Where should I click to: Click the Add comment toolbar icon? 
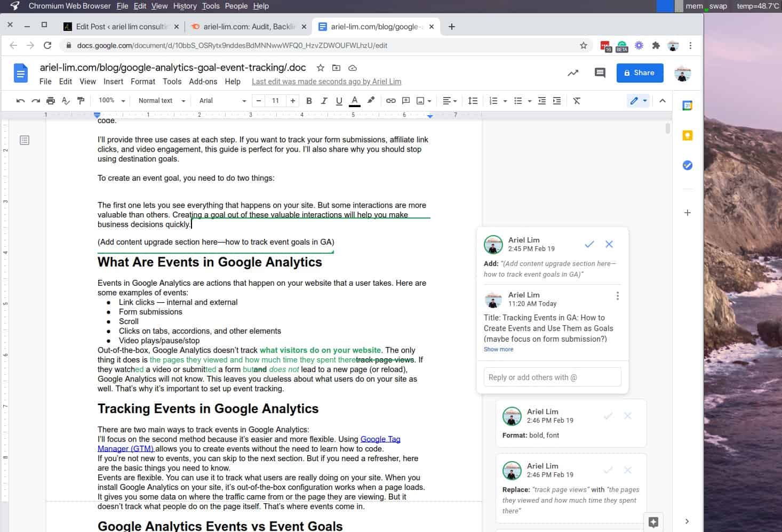(x=406, y=101)
